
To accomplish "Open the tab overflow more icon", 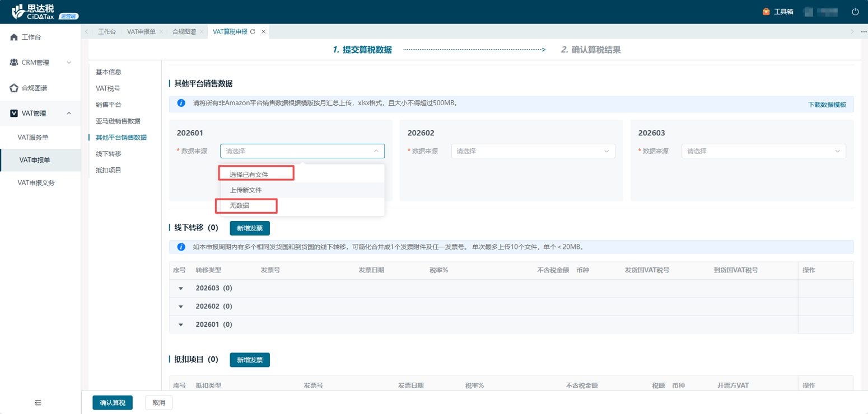I will (862, 32).
